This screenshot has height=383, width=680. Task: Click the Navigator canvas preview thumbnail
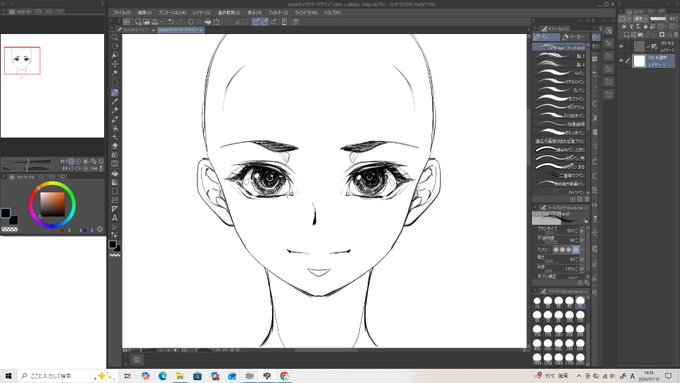pos(52,86)
